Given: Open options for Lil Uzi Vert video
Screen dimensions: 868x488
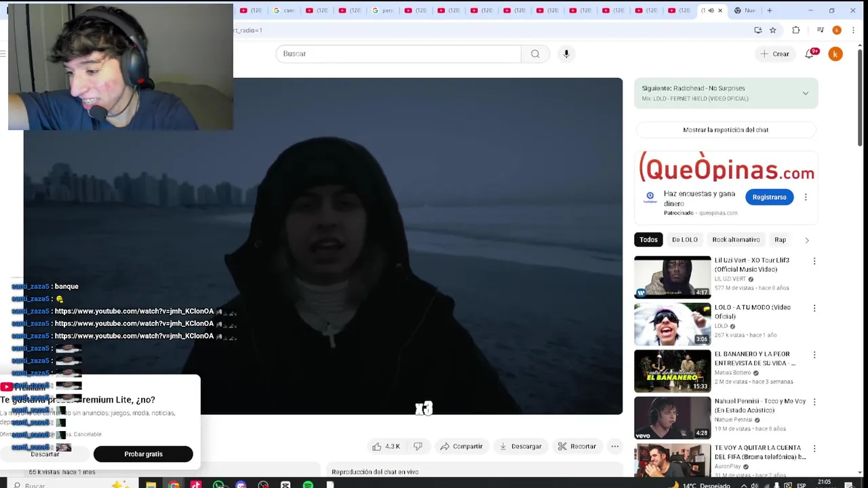Looking at the screenshot, I should 814,261.
